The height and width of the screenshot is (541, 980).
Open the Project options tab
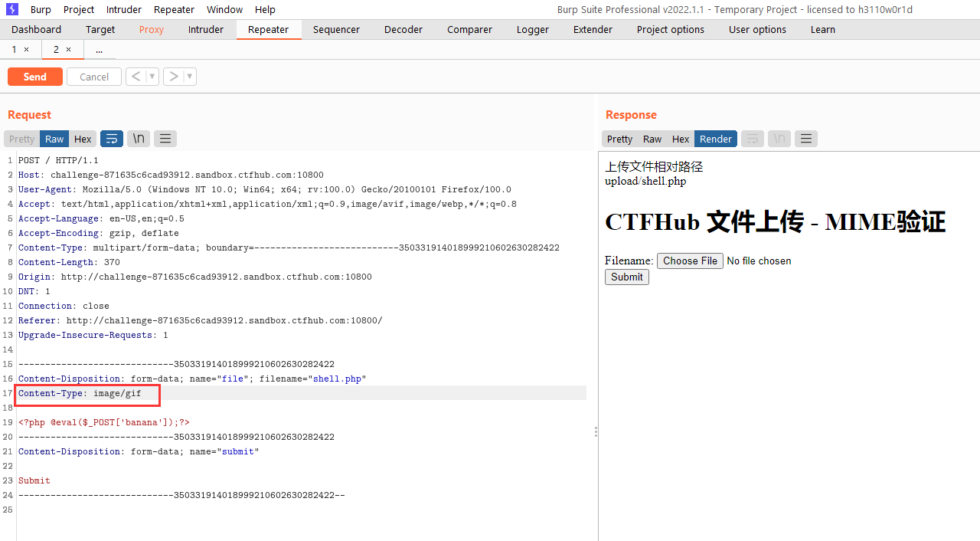point(671,29)
